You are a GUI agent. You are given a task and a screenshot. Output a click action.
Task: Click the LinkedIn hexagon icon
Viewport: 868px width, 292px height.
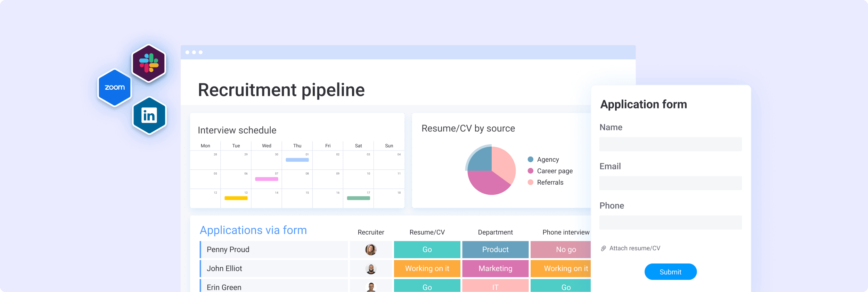[149, 115]
